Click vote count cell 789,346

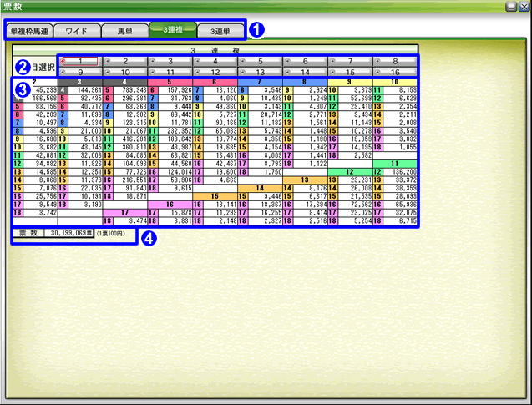coord(130,90)
